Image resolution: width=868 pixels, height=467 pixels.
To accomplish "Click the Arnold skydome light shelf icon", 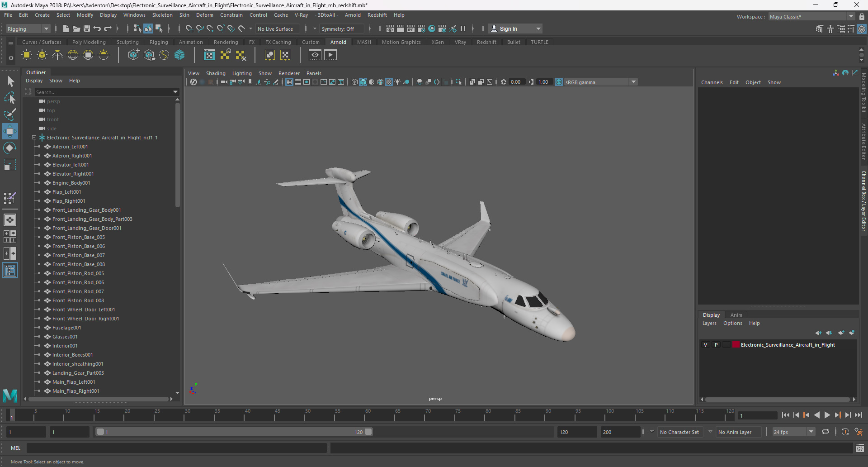I will pos(73,55).
